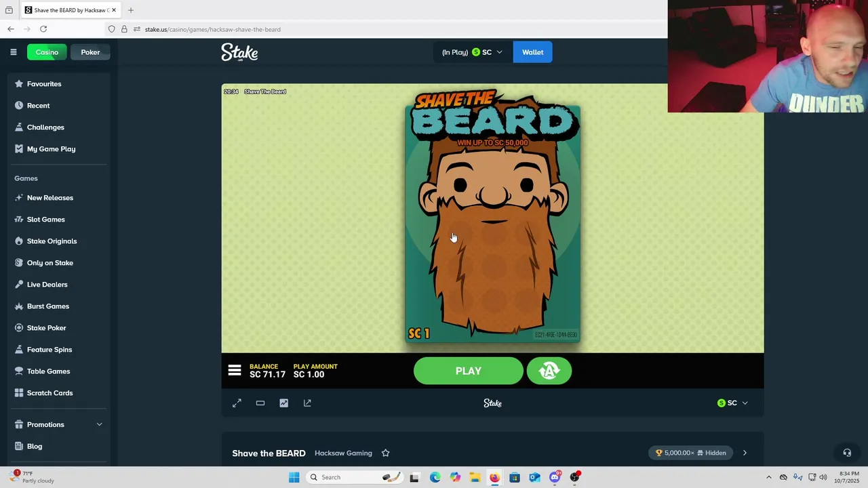868x488 pixels.
Task: Open Recent games in sidebar
Action: pos(58,106)
